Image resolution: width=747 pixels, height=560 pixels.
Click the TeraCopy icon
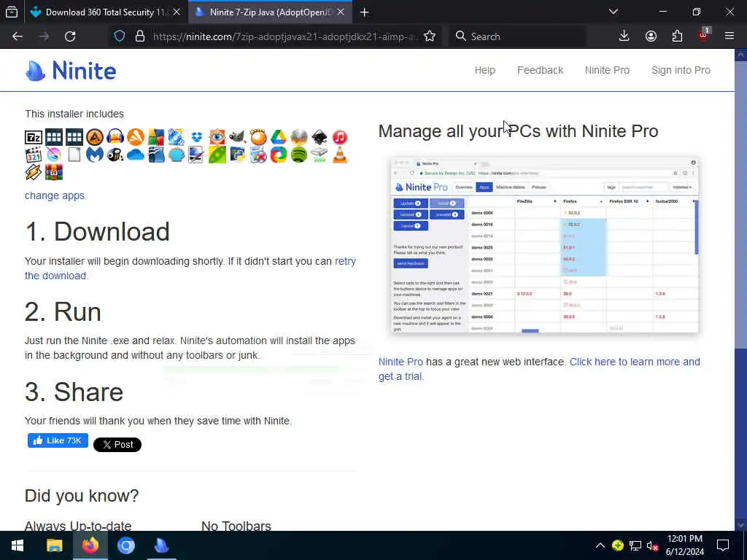pos(320,155)
